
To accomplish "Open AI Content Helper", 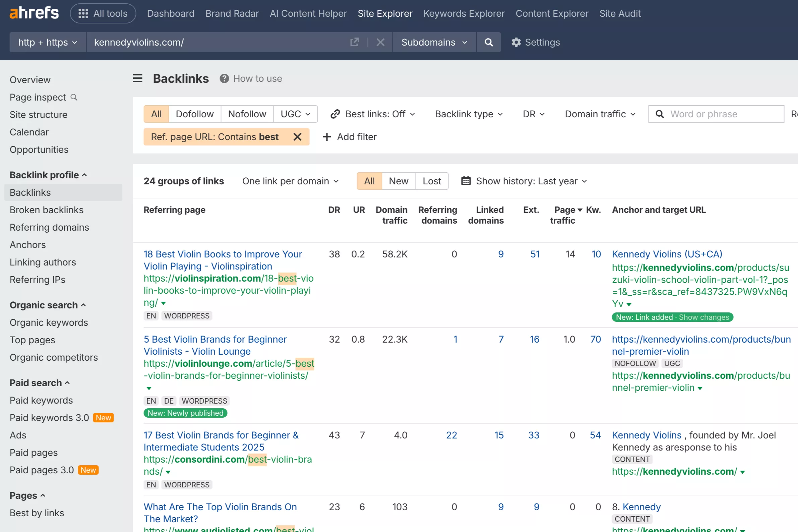I will pyautogui.click(x=308, y=13).
